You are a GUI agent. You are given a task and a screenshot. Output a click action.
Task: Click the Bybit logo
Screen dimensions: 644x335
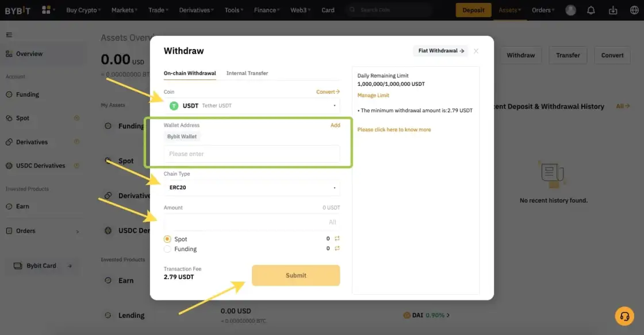pyautogui.click(x=18, y=10)
